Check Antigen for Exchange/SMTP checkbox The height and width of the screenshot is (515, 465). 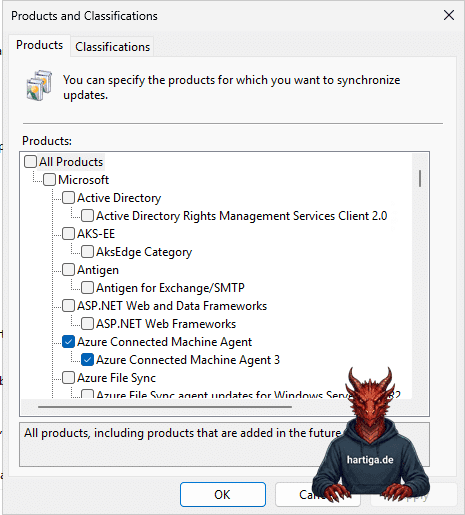pos(87,288)
